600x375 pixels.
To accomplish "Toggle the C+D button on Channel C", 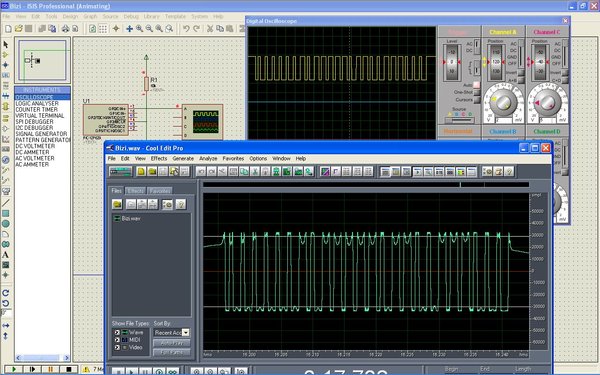I will click(565, 80).
